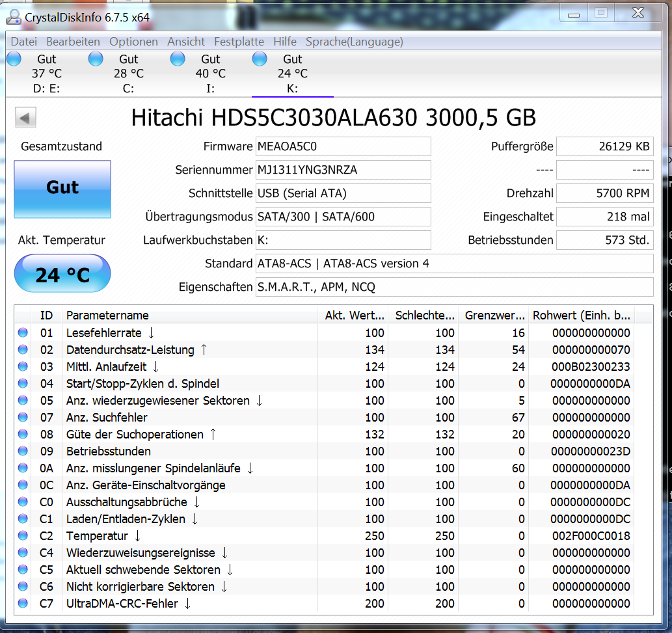Click status dot of Lesefehlerrate row
The width and height of the screenshot is (672, 633).
(23, 332)
